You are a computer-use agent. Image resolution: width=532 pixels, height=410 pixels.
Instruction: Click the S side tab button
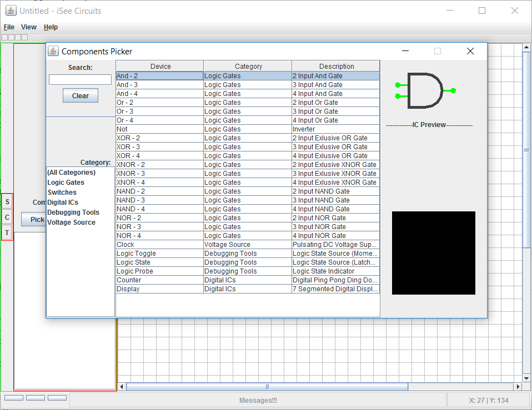click(x=7, y=202)
